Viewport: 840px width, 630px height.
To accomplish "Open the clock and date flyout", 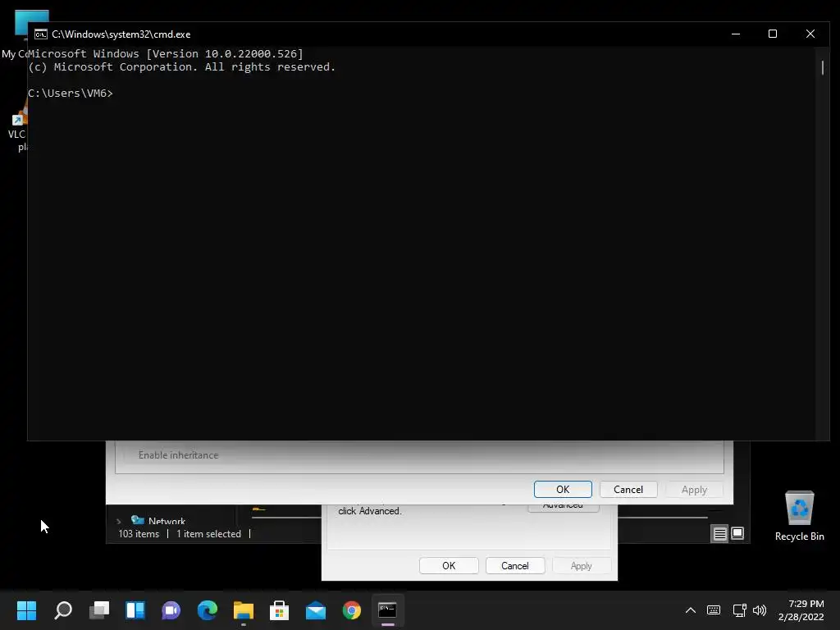I will pyautogui.click(x=801, y=610).
